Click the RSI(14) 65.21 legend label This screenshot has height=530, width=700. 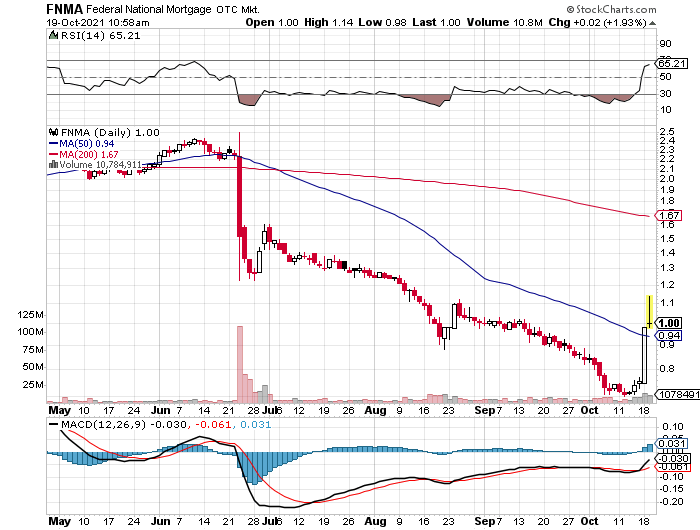point(100,36)
